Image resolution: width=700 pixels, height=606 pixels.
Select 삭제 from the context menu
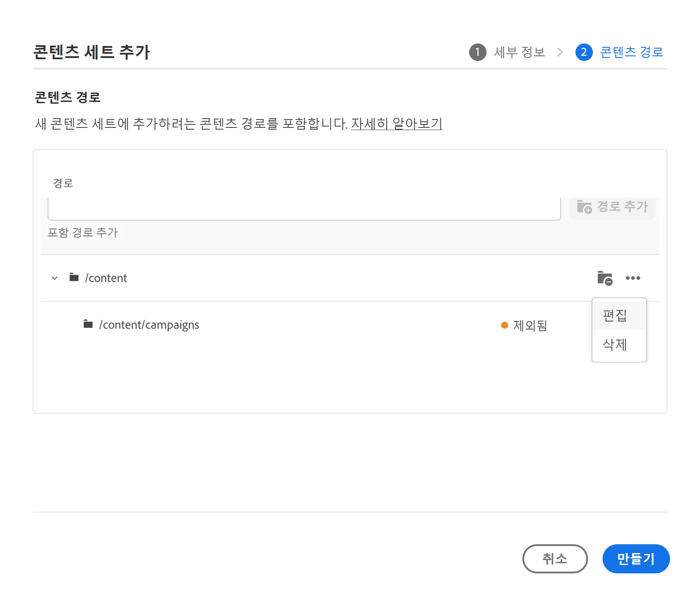(615, 344)
